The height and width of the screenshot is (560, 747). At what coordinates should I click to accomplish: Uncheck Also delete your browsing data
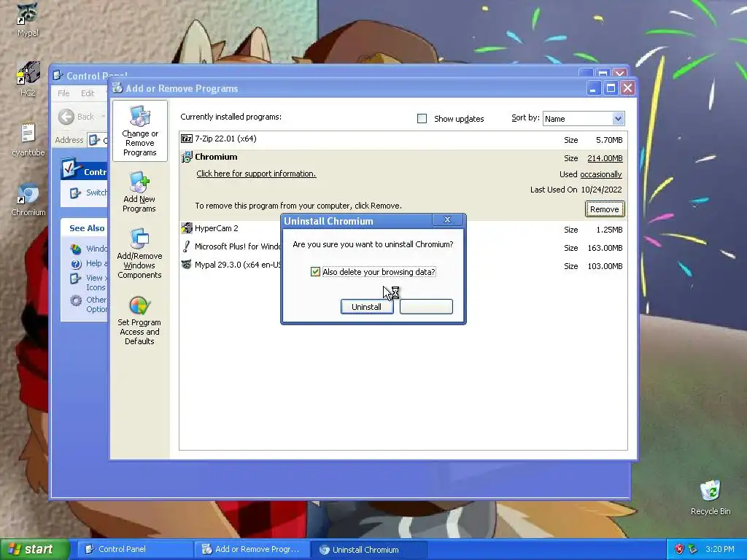pyautogui.click(x=315, y=271)
